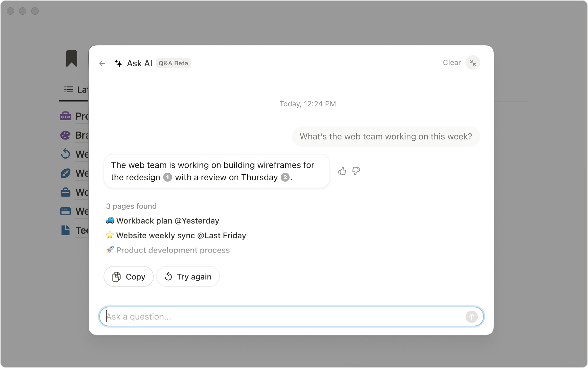Open Workback plan page from results

click(162, 220)
